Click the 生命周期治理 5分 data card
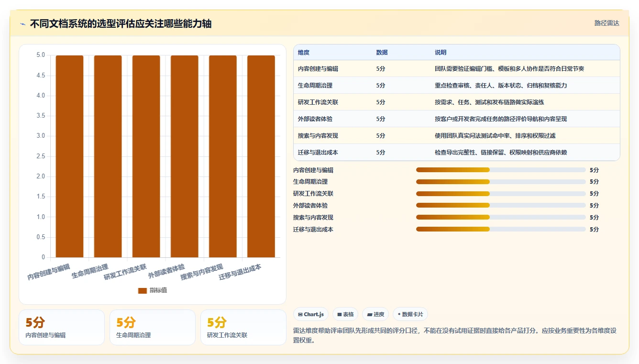 tap(153, 327)
